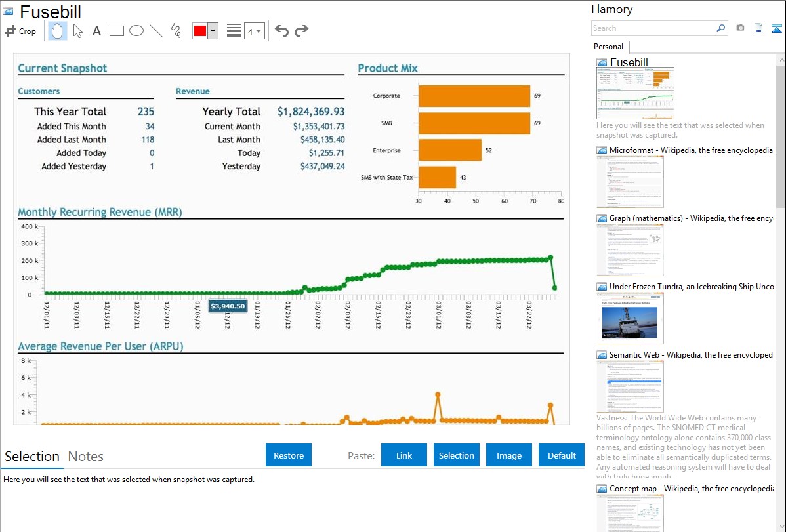Click the Default paste button

point(562,455)
